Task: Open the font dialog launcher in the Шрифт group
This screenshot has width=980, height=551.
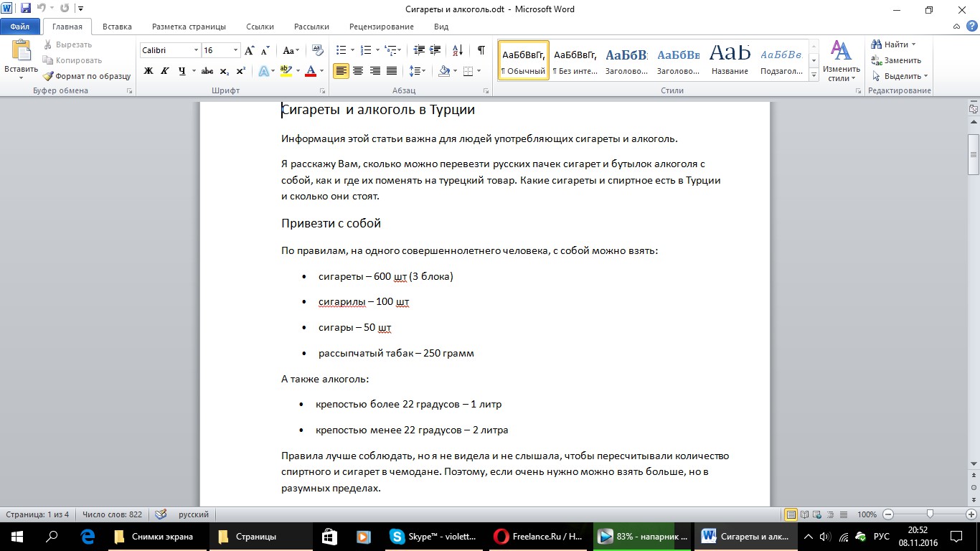Action: point(322,91)
